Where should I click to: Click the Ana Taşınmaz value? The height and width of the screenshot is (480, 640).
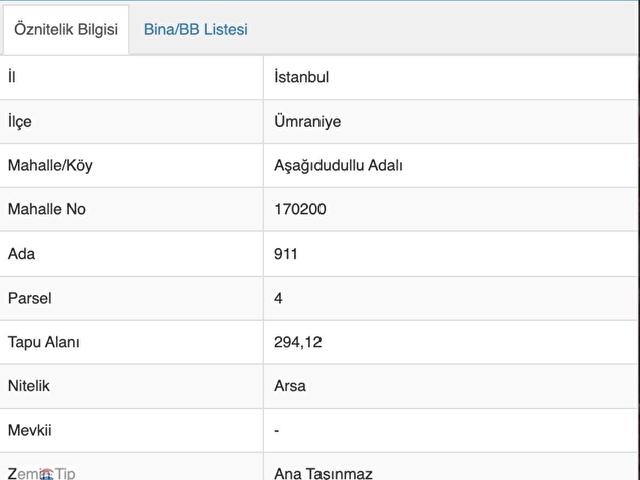(x=323, y=473)
